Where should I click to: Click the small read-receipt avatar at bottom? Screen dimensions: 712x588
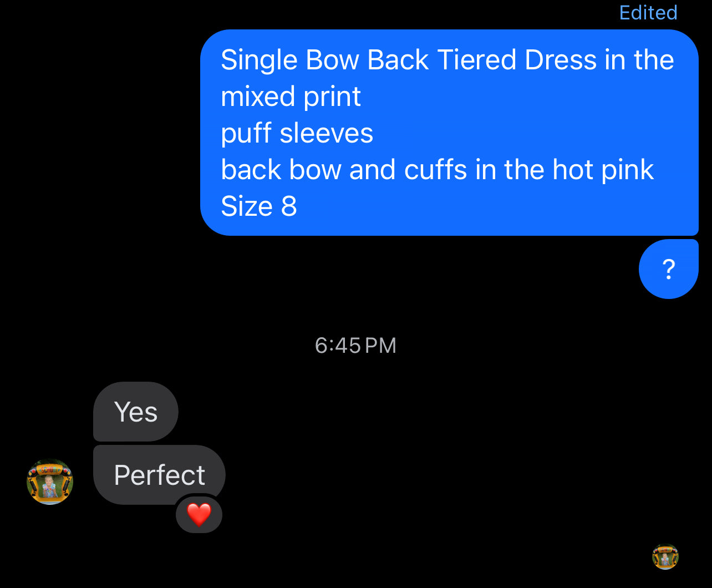(x=665, y=557)
